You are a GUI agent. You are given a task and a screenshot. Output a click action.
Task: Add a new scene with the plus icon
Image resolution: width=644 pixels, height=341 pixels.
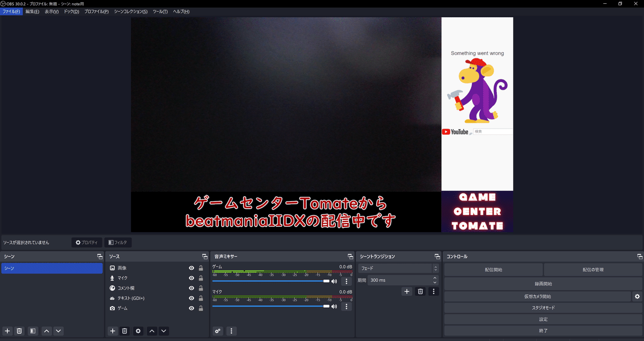(x=8, y=331)
